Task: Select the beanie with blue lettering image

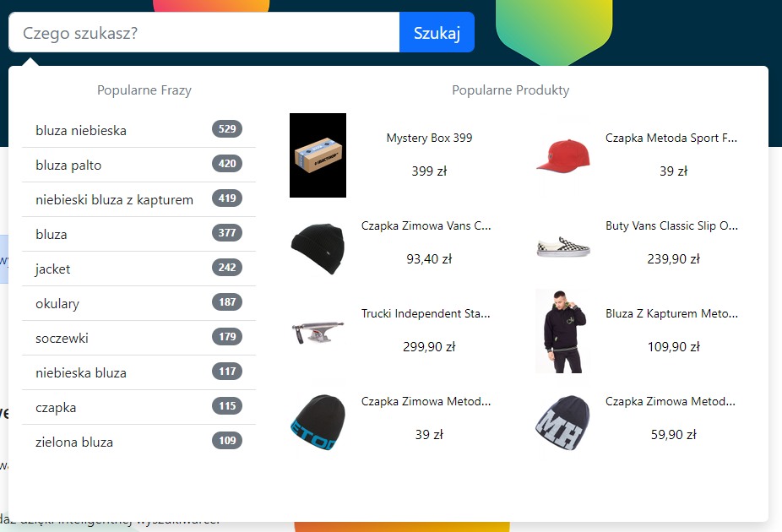Action: (x=318, y=422)
